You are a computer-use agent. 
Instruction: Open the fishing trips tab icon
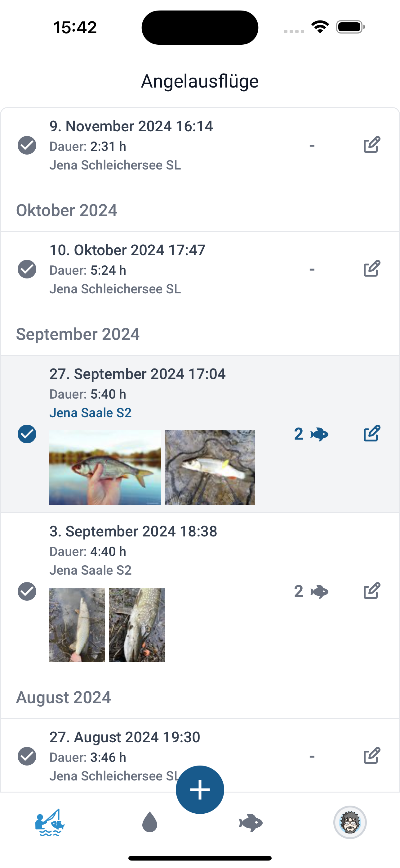click(50, 822)
